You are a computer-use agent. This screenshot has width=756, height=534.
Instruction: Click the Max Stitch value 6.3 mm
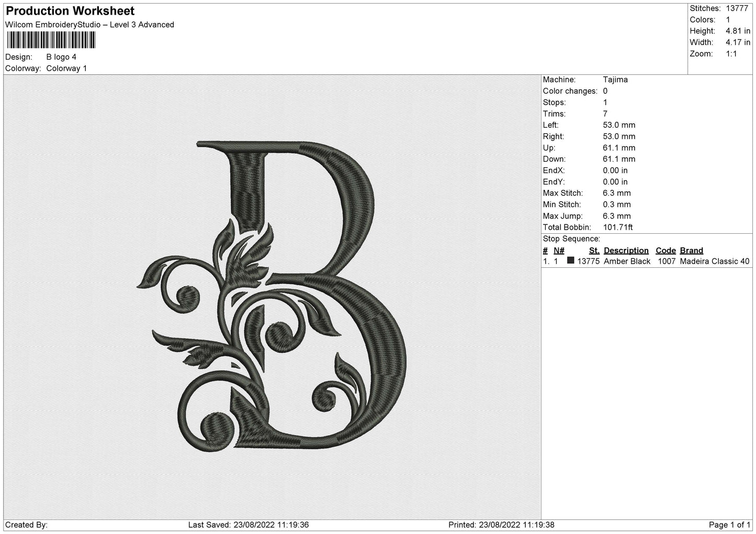click(x=617, y=194)
